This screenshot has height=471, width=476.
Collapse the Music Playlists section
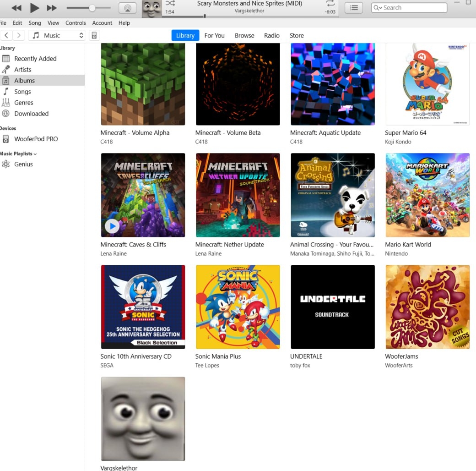[x=35, y=154]
